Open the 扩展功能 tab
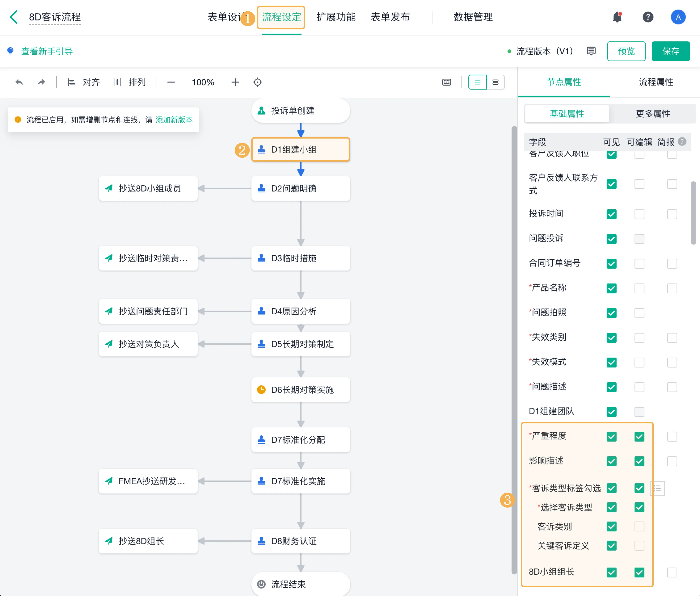The height and width of the screenshot is (596, 700). 336,17
